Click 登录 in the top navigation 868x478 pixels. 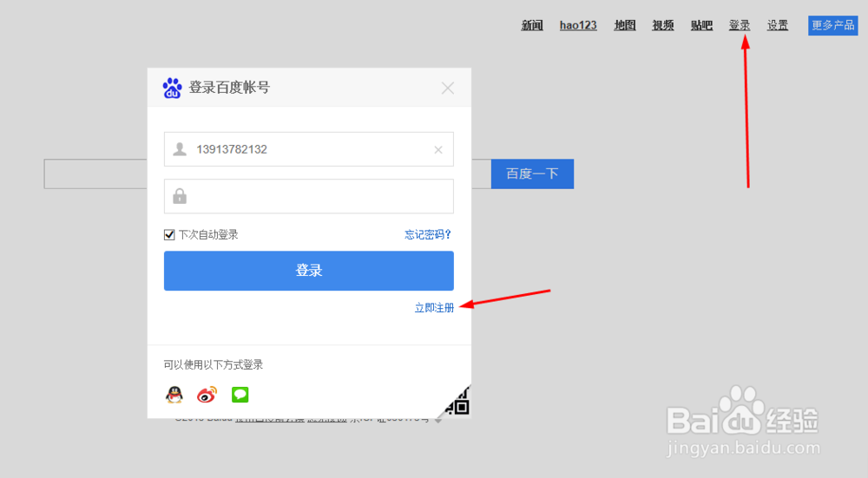coord(740,25)
